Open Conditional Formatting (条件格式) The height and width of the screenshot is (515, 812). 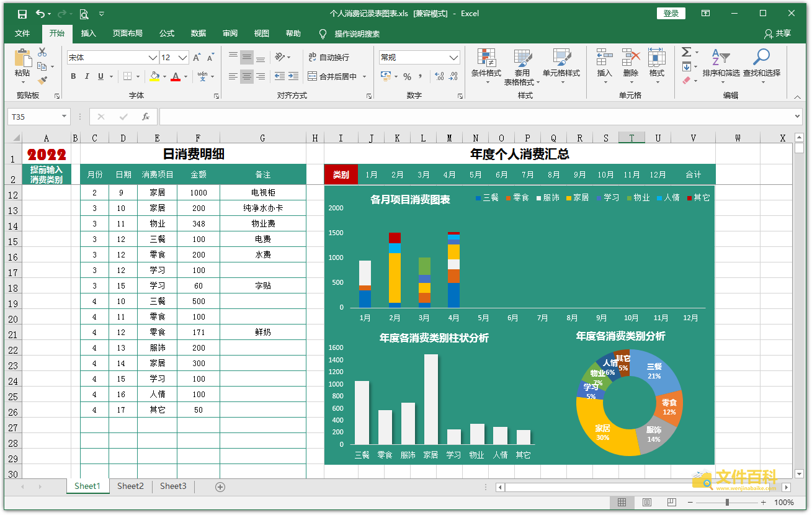point(486,67)
